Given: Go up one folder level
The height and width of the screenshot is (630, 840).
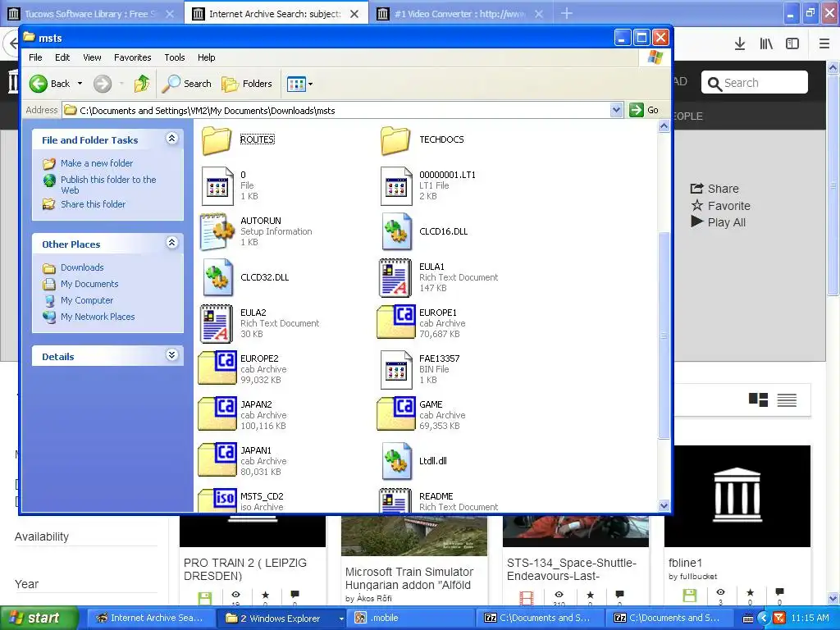Looking at the screenshot, I should tap(142, 84).
